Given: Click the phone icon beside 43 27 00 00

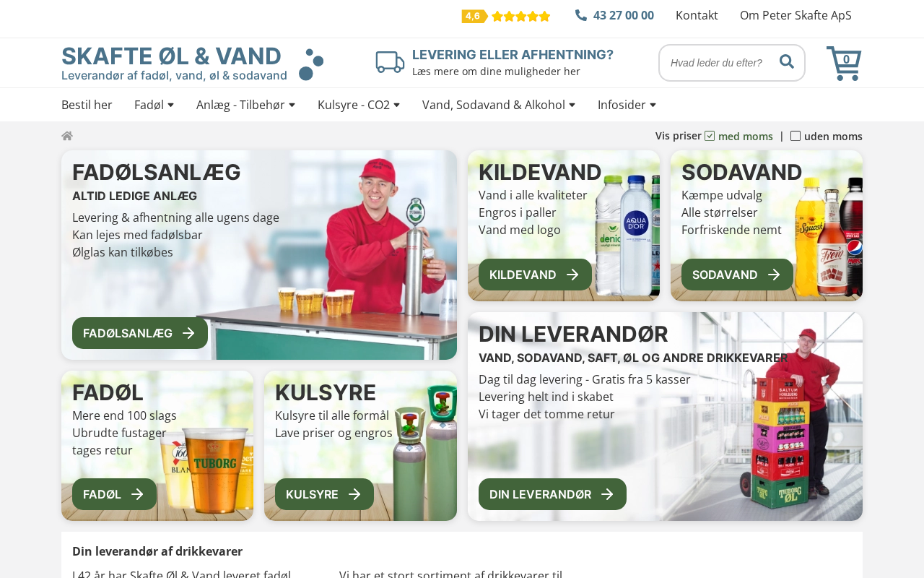Looking at the screenshot, I should pos(581,15).
